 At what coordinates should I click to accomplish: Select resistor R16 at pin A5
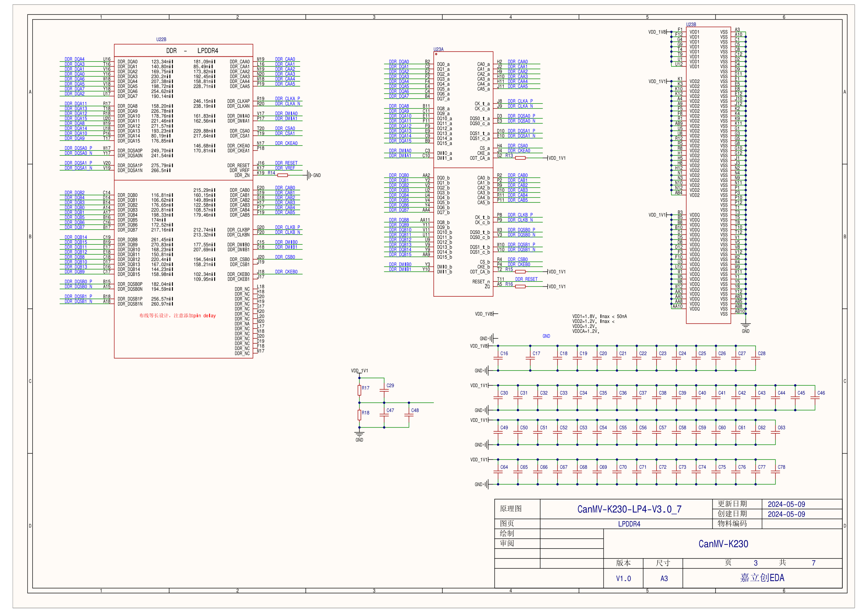(520, 286)
